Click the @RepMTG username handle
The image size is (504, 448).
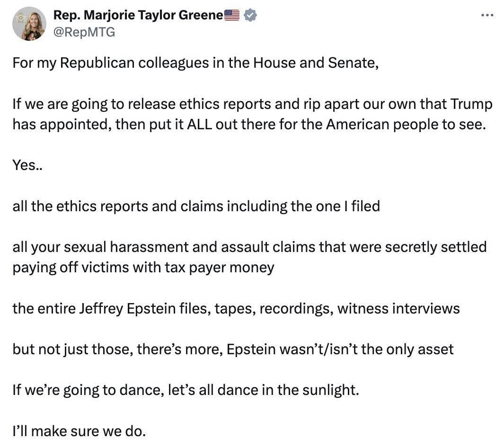coord(83,33)
